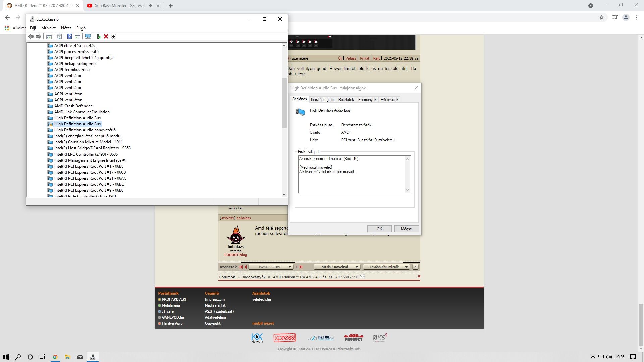
Task: Click the jump-to-top arrow button in forum bar
Action: point(415,267)
